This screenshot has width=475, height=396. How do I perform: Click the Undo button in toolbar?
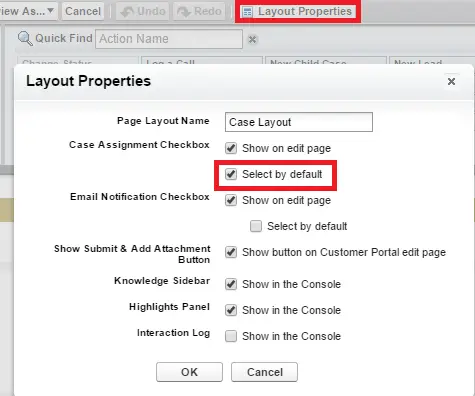click(142, 11)
